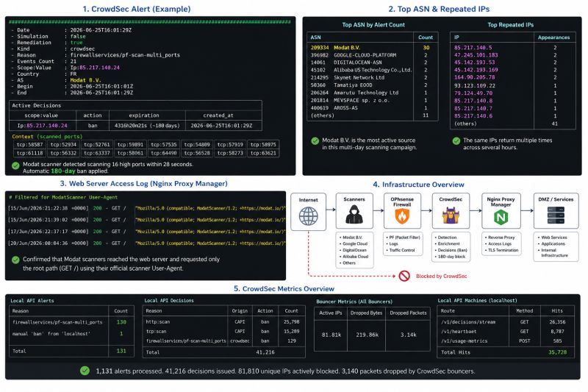The height and width of the screenshot is (392, 588).
Task: Click the OPNsense Firewall flame shield icon
Action: [x=402, y=216]
